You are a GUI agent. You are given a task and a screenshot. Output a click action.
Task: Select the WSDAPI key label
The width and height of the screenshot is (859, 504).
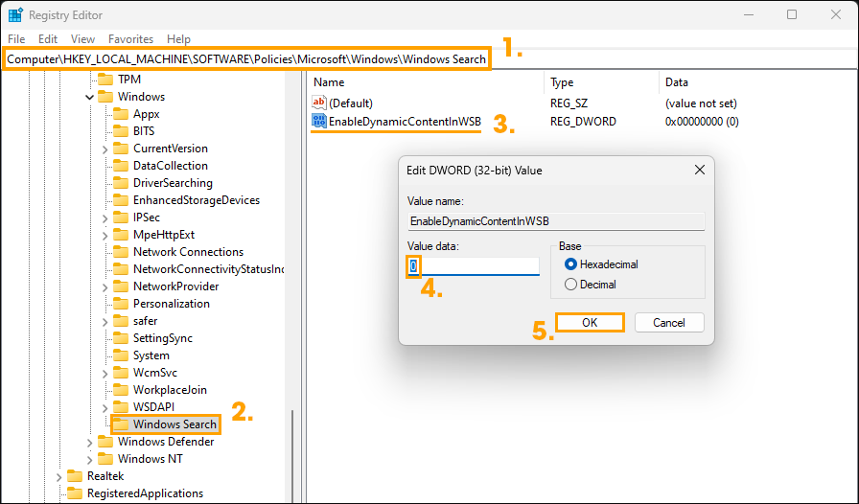tap(154, 407)
